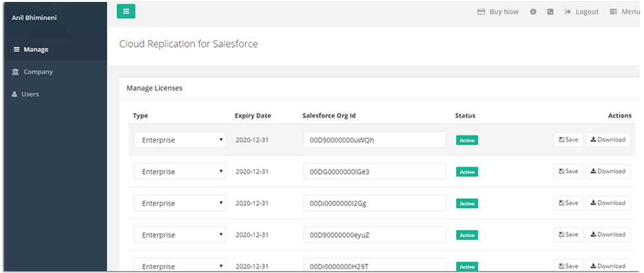Click the info circle icon in header
This screenshot has height=273, width=644.
pyautogui.click(x=533, y=12)
